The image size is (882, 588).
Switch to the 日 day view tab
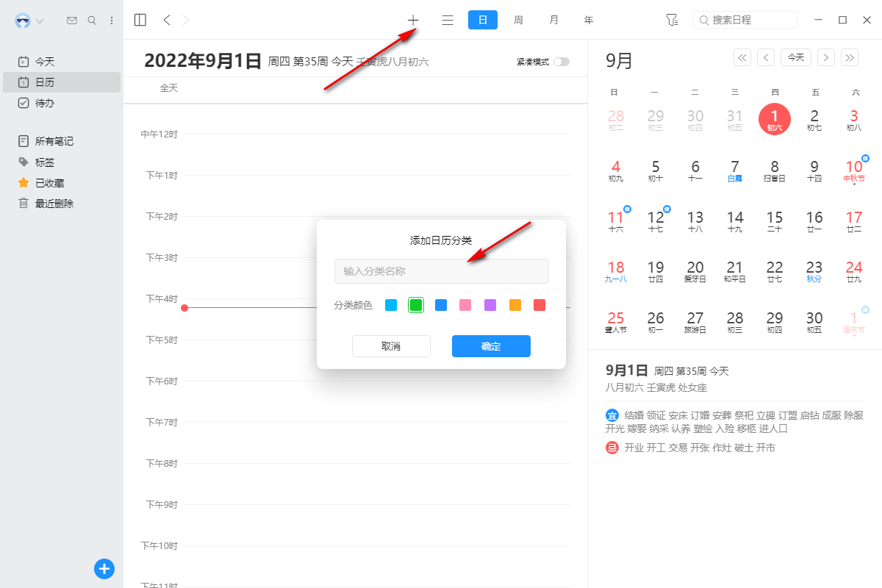pos(483,20)
